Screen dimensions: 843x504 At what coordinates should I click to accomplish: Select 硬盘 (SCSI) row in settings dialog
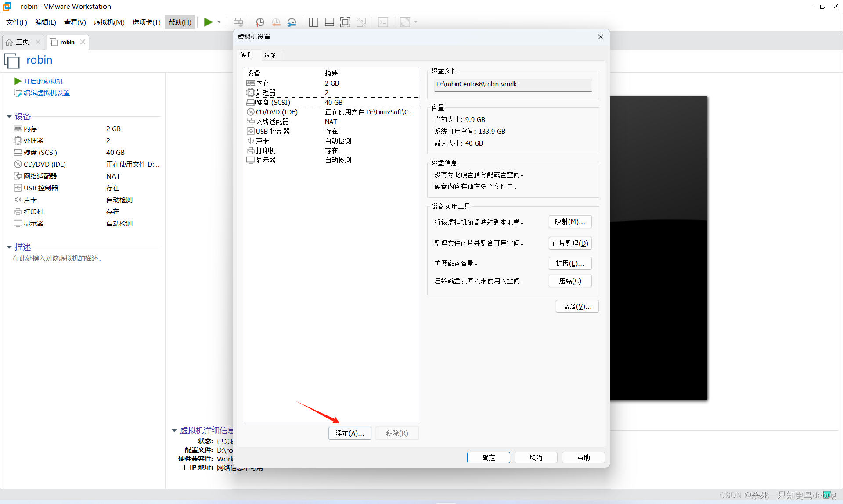coord(331,102)
